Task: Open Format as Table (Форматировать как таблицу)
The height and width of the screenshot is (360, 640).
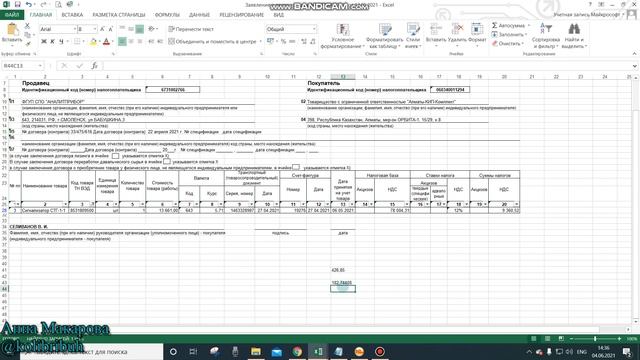Action: [384, 36]
